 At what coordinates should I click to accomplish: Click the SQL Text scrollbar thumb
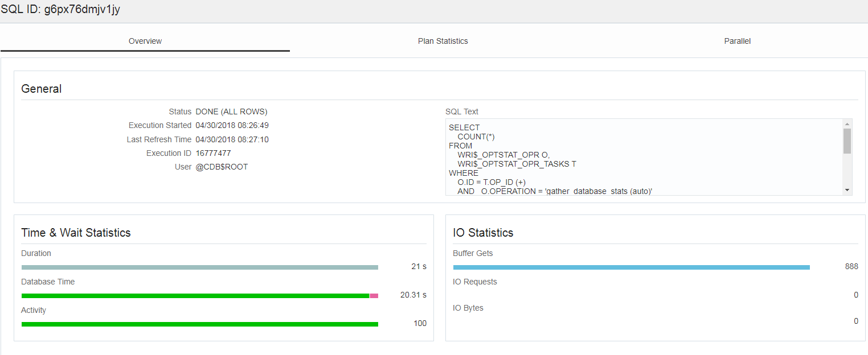pos(847,141)
